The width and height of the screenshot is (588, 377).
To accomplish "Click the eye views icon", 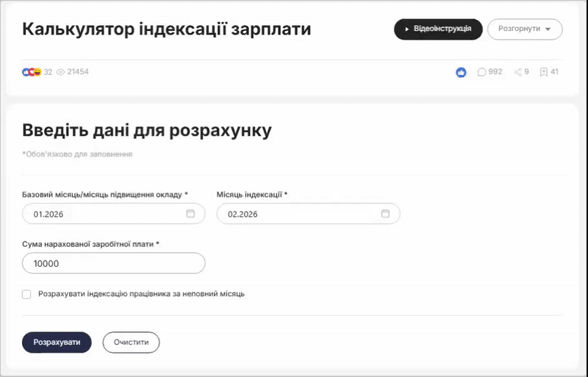I will (60, 72).
